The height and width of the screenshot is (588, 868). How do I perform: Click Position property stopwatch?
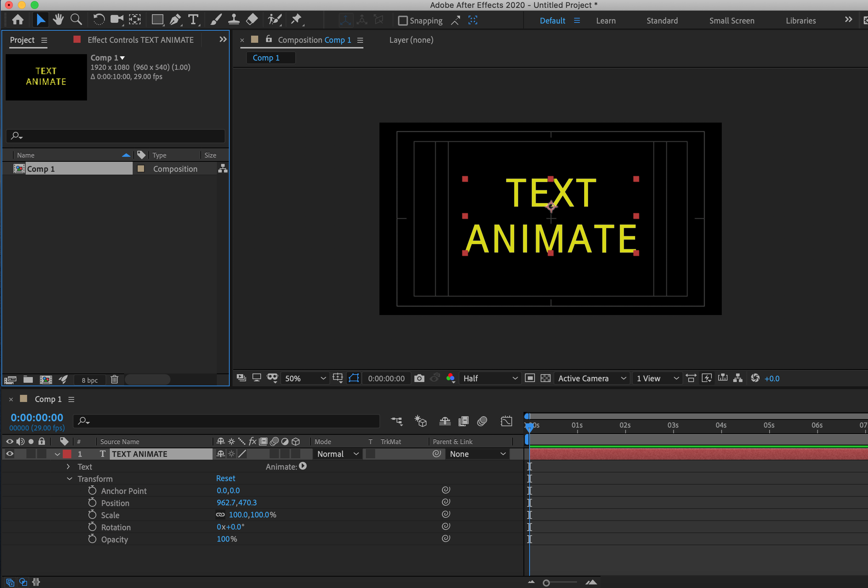coord(92,502)
